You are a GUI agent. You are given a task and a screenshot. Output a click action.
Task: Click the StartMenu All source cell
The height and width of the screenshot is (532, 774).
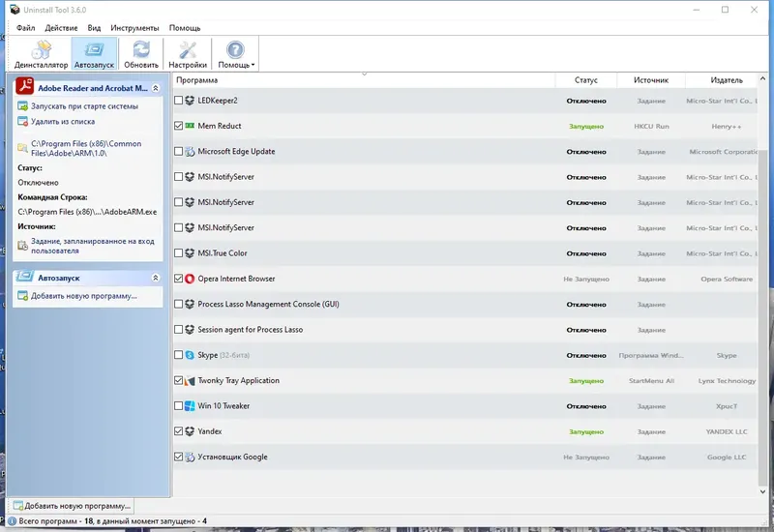651,381
